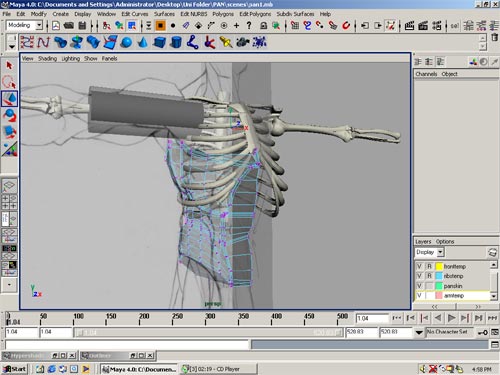The height and width of the screenshot is (375, 500).
Task: Expand the character set dropdown arrow
Action: pyautogui.click(x=419, y=332)
